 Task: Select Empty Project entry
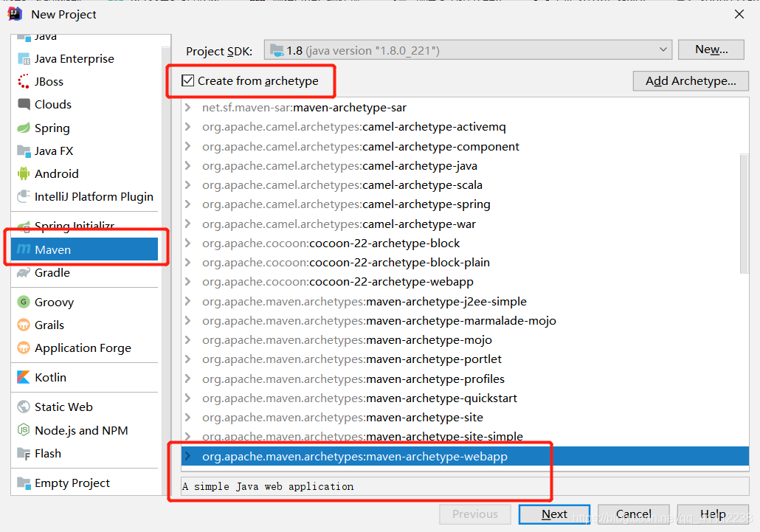(84, 483)
